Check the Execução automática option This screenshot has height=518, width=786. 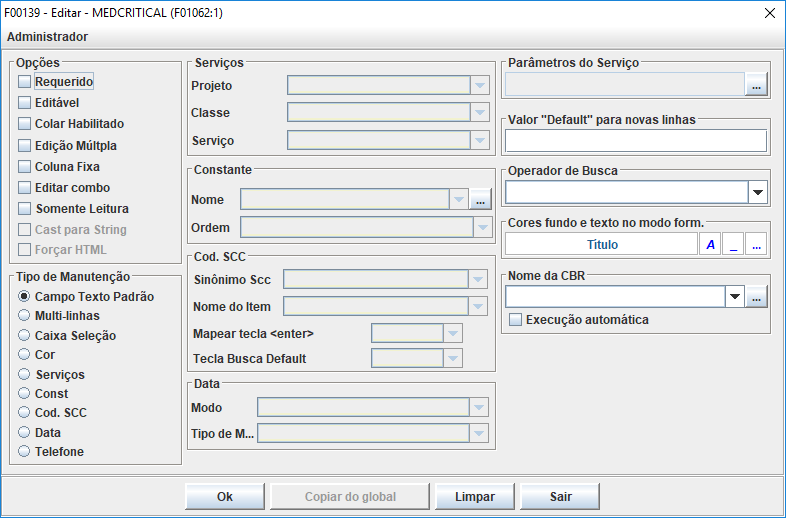516,320
